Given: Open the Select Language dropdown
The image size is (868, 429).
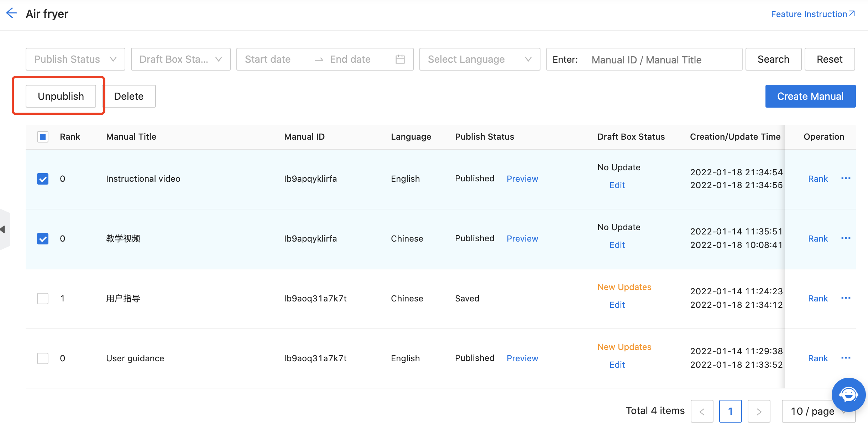Looking at the screenshot, I should [x=480, y=59].
